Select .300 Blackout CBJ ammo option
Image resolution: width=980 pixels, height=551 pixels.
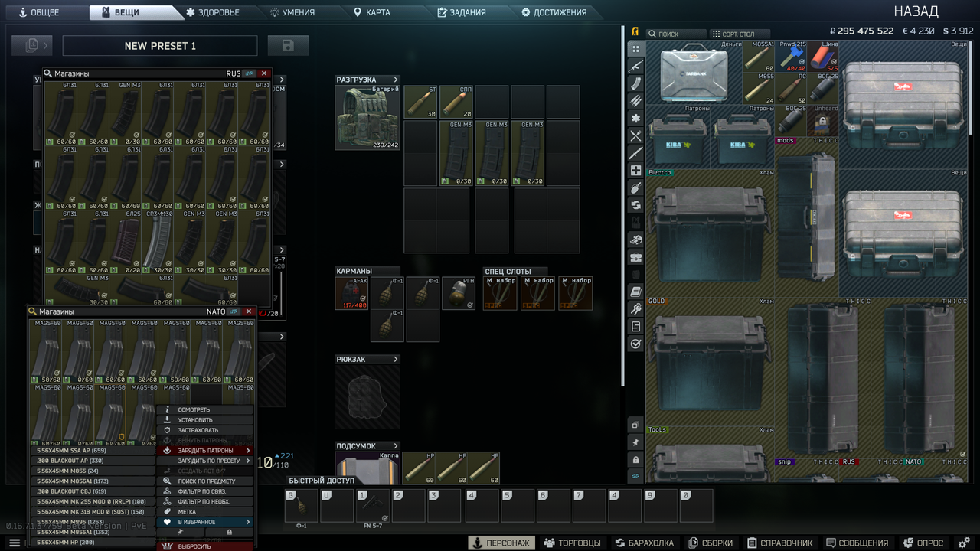point(93,491)
